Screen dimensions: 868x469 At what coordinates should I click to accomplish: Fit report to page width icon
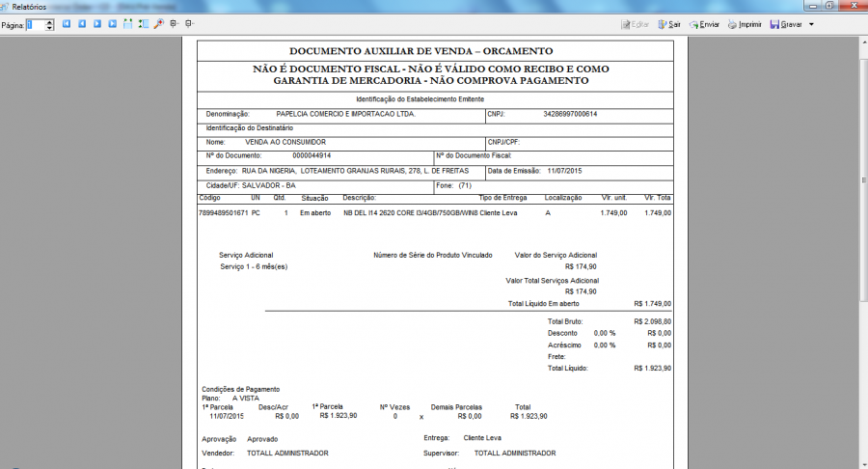tap(143, 24)
